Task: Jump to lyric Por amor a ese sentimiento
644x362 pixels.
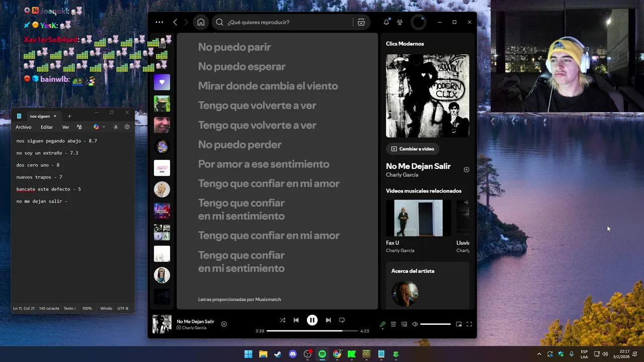Action: click(x=264, y=164)
